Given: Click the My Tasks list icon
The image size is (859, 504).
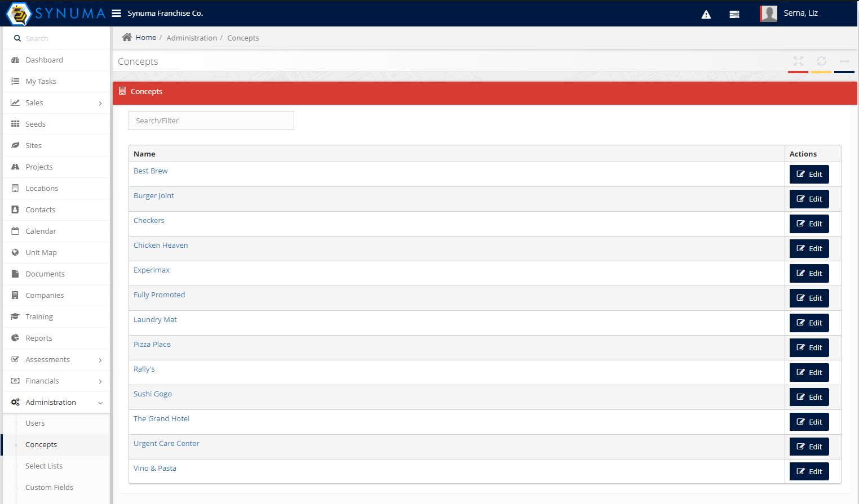Looking at the screenshot, I should [x=15, y=81].
